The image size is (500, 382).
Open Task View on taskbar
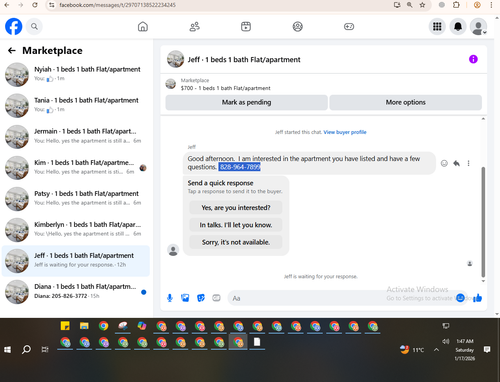tap(45, 349)
